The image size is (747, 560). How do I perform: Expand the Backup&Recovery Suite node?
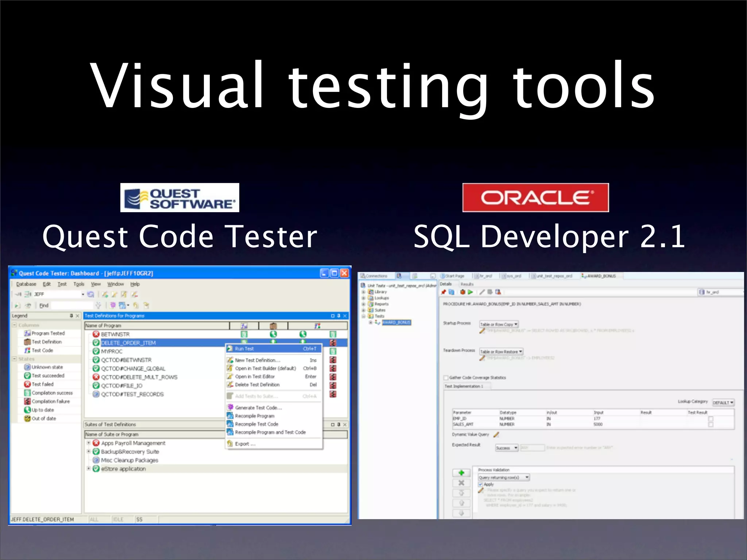point(89,451)
